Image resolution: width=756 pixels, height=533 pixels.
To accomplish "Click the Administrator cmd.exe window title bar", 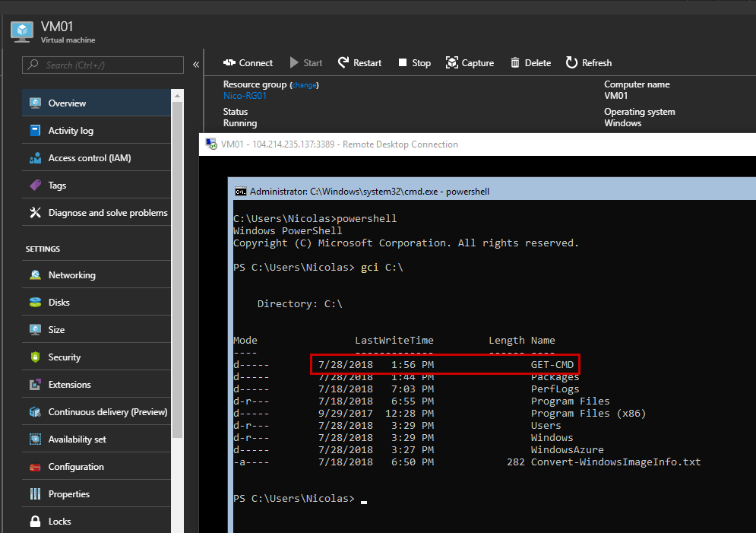I will pyautogui.click(x=492, y=192).
